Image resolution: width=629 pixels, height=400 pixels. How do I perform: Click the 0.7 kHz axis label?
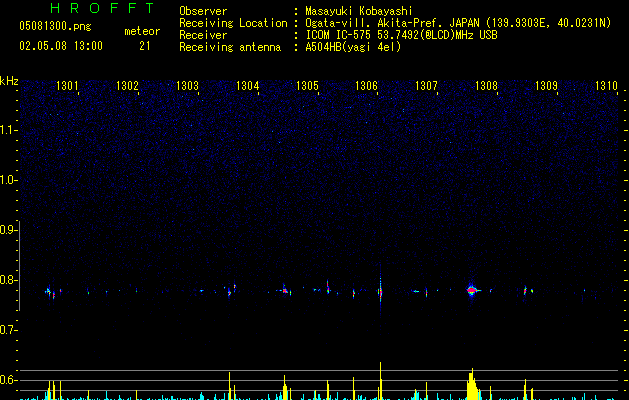(x=8, y=330)
